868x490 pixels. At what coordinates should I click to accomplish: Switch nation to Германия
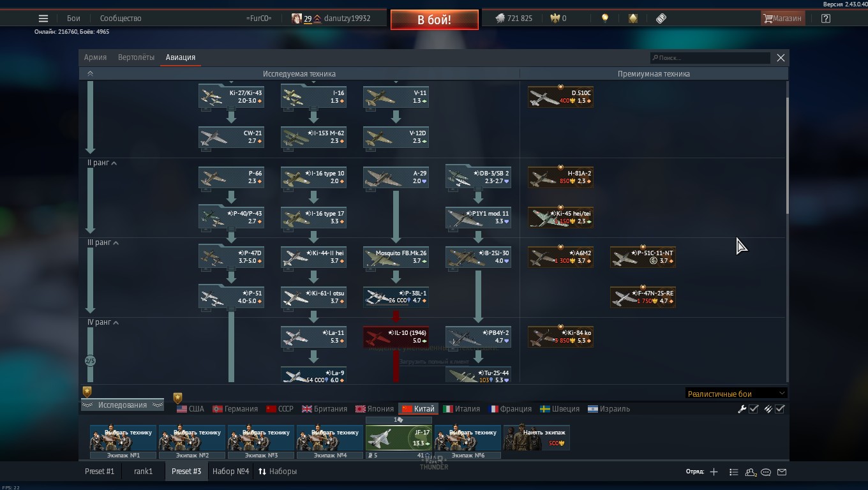click(236, 409)
